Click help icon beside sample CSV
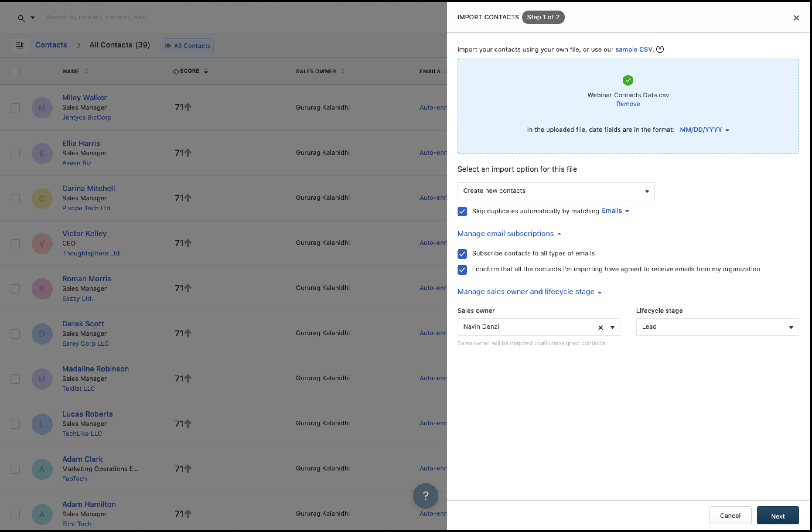The image size is (812, 532). (660, 50)
